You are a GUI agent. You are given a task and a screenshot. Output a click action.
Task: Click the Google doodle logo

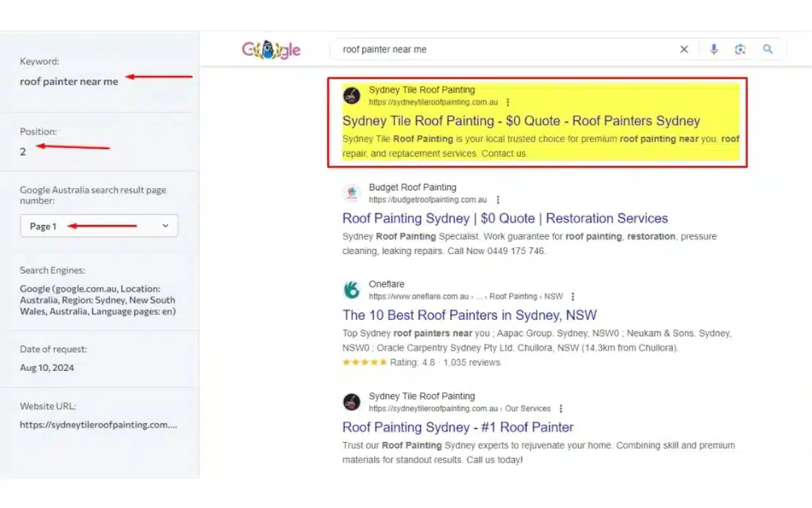click(x=271, y=50)
